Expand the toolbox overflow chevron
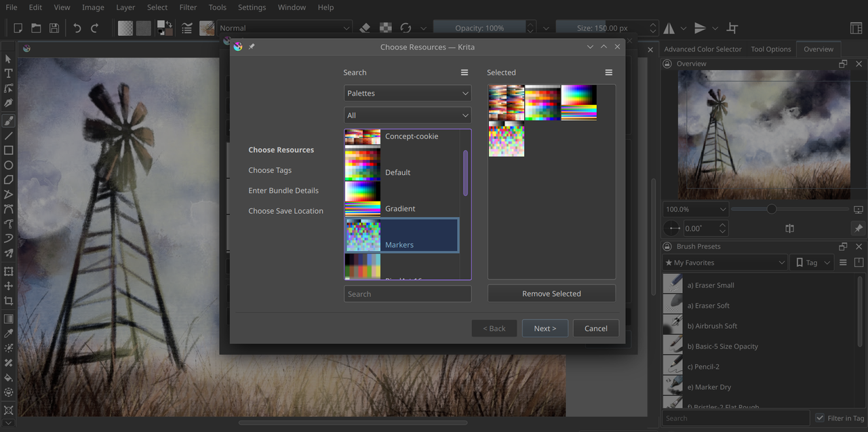Image resolution: width=868 pixels, height=432 pixels. (x=8, y=423)
